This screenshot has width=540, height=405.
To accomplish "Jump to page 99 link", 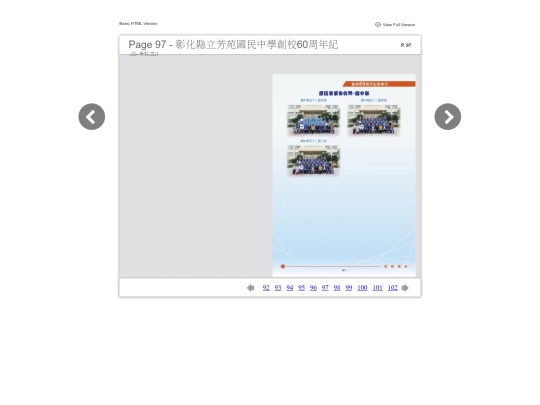I will (x=349, y=288).
